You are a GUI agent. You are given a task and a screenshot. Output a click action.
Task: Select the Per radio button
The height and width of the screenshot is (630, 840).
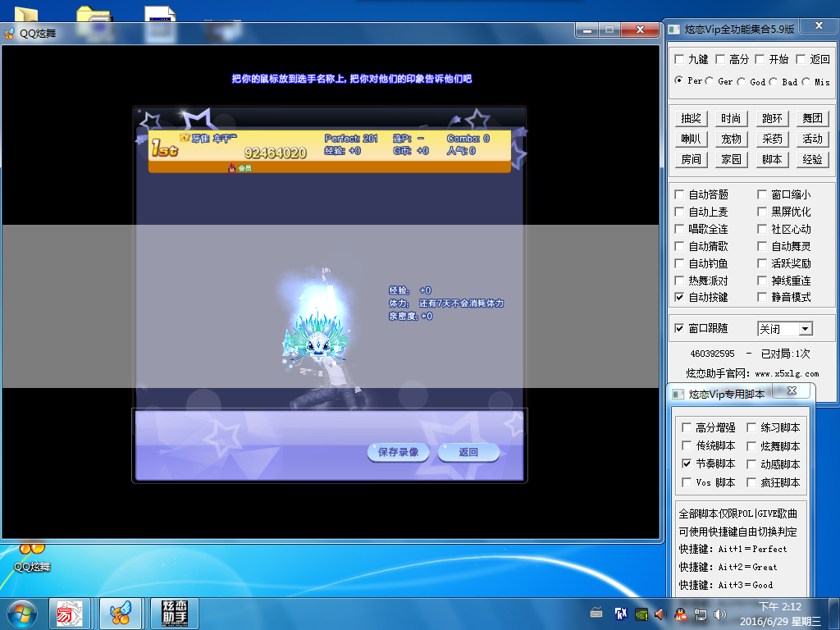pos(678,80)
